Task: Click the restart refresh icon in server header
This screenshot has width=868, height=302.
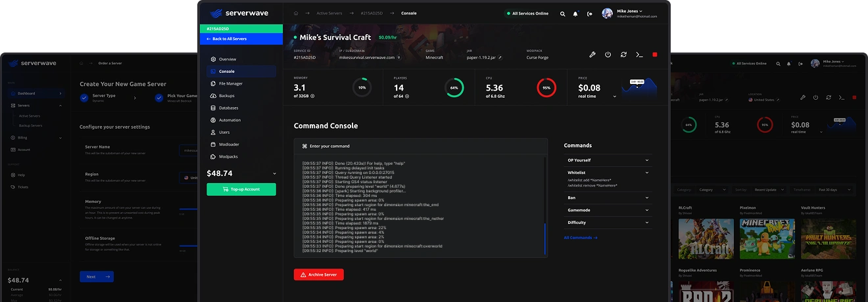Action: [x=623, y=54]
